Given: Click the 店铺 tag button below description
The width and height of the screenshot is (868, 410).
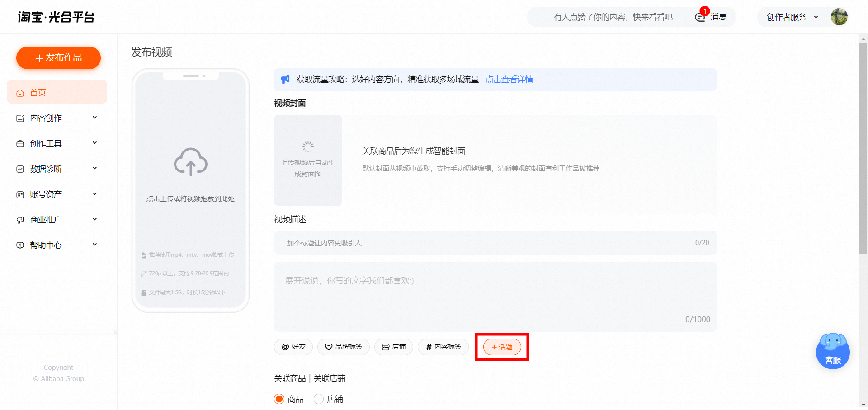Looking at the screenshot, I should tap(394, 347).
